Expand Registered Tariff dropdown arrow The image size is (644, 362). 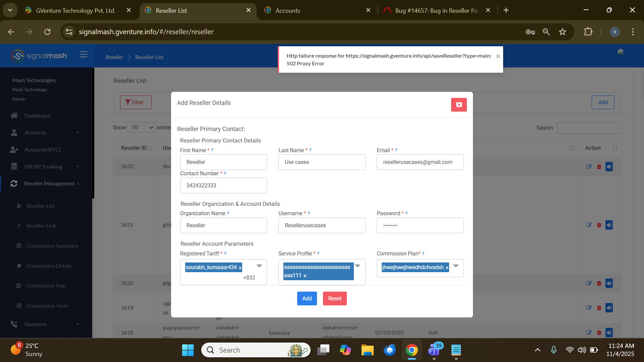coord(259,266)
